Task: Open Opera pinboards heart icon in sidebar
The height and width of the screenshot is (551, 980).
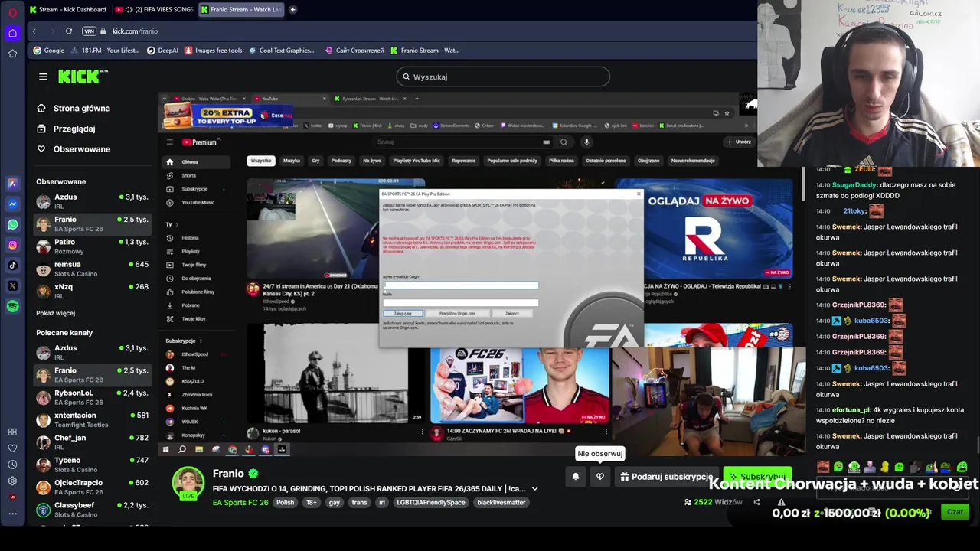Action: (x=12, y=448)
